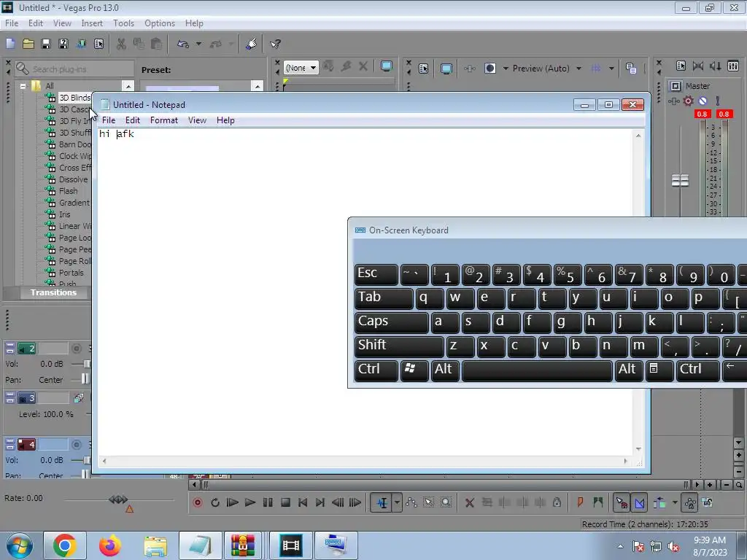
Task: Select the Envelope Edit tool
Action: point(411,502)
